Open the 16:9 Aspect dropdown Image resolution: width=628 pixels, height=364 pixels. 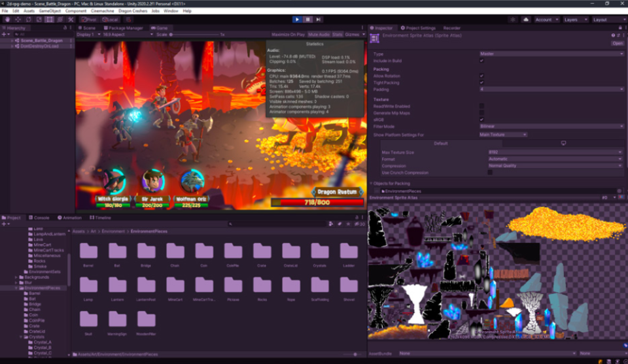pyautogui.click(x=128, y=35)
